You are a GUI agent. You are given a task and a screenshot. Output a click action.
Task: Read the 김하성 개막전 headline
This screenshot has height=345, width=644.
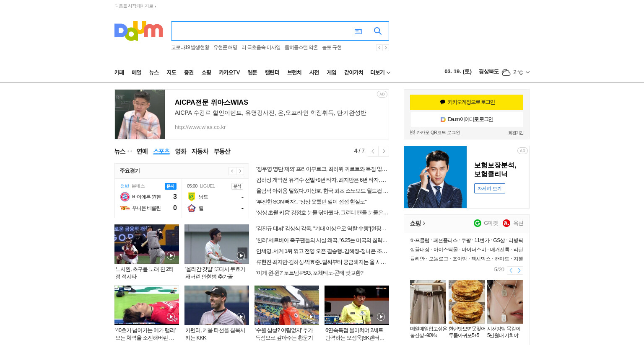pos(322,180)
